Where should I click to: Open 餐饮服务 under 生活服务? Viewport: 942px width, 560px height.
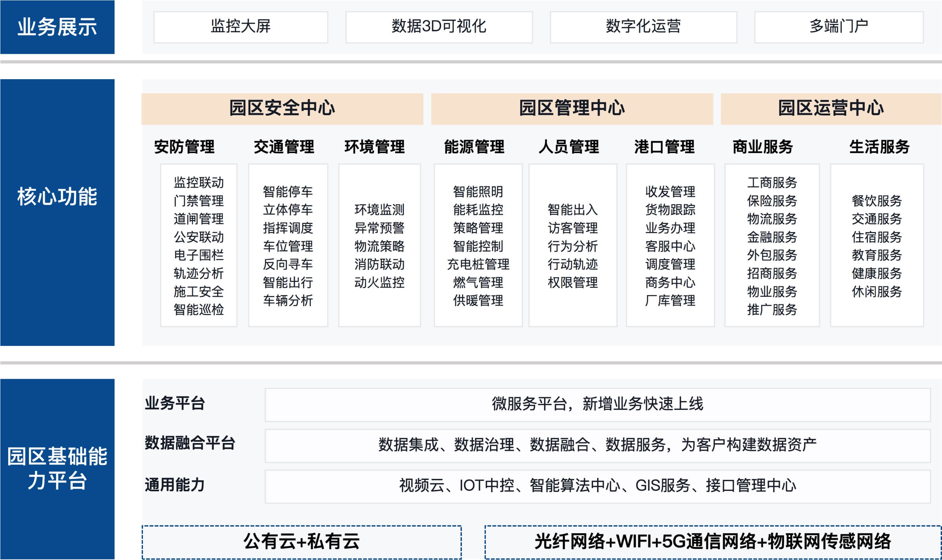pos(876,201)
